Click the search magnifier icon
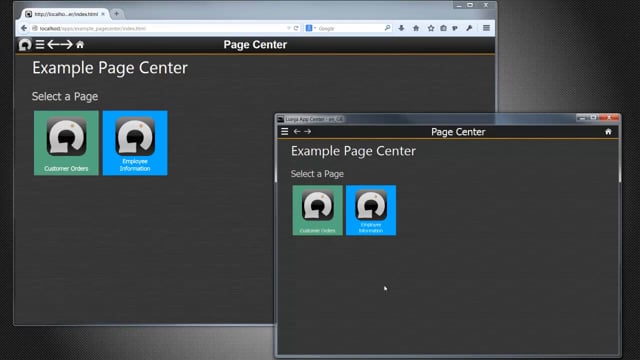Screen dimensions: 640x360 [387, 28]
